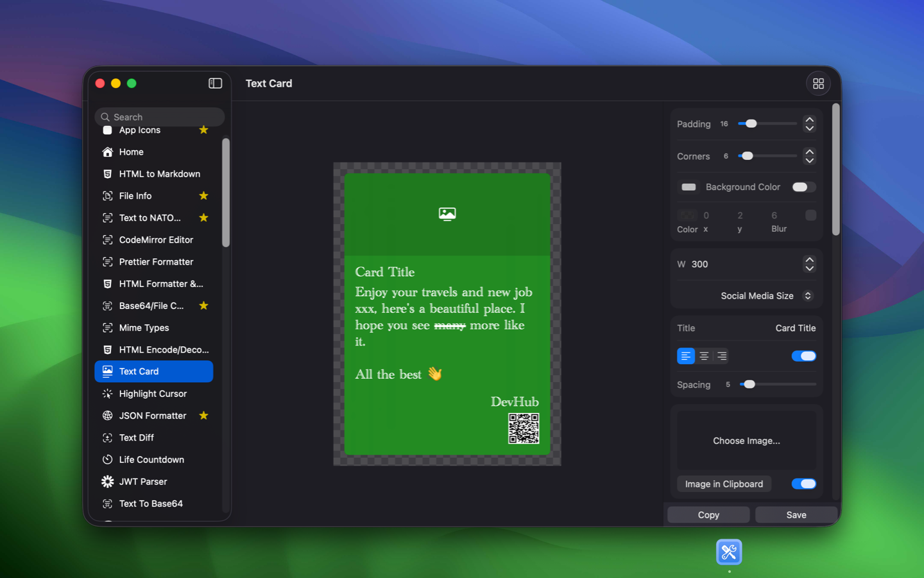This screenshot has width=924, height=578.
Task: Click the Highlight Cursor sparkle icon
Action: (x=107, y=394)
